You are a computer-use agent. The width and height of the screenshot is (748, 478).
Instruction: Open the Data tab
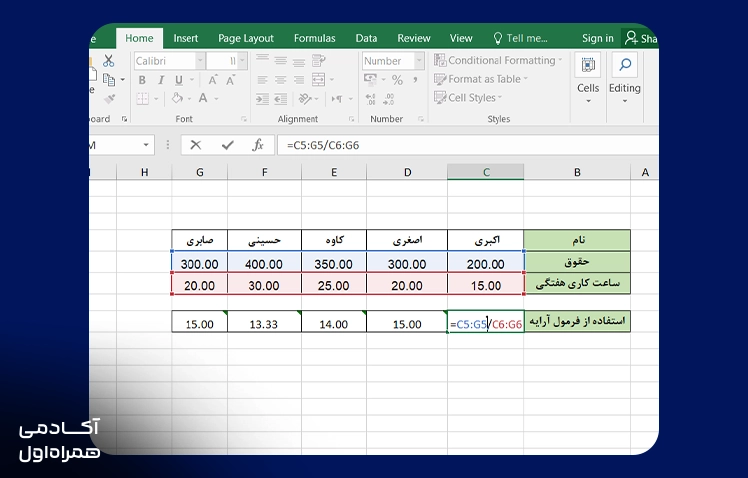[x=366, y=38]
